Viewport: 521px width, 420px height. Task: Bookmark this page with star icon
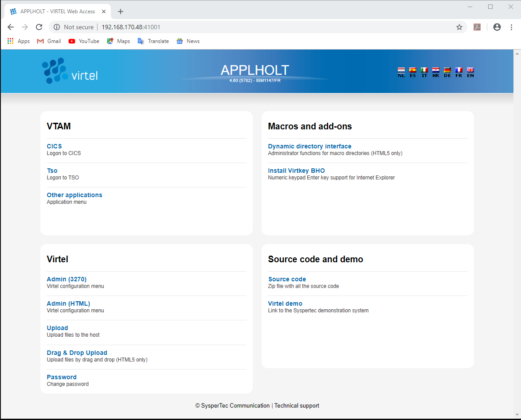(x=459, y=27)
